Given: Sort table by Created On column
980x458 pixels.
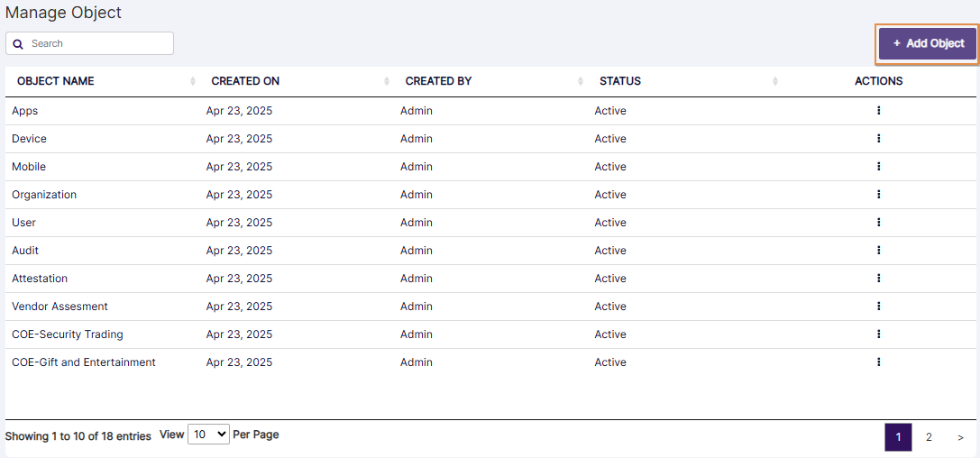Looking at the screenshot, I should [245, 81].
